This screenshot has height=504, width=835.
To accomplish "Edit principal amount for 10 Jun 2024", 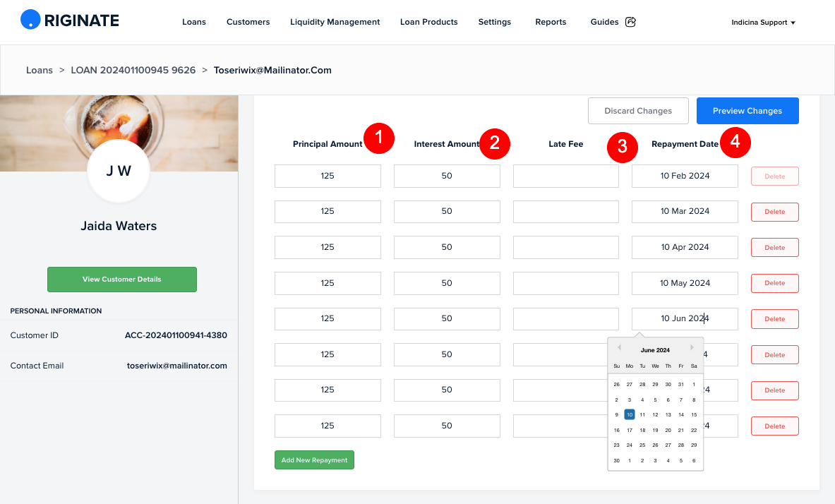I will click(x=328, y=318).
